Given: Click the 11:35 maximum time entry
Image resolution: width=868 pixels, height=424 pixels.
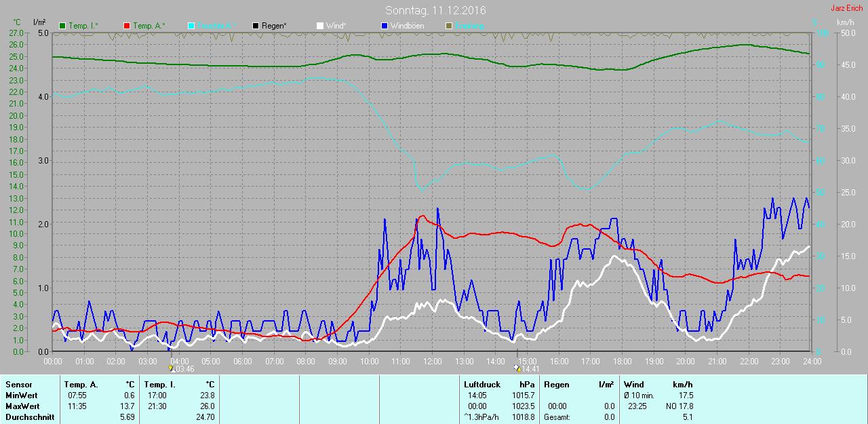Looking at the screenshot, I should click(76, 406).
